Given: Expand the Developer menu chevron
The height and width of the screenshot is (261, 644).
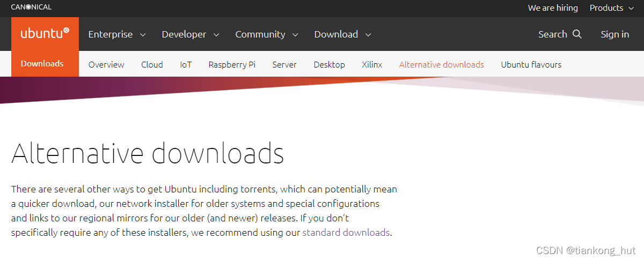Looking at the screenshot, I should coord(216,35).
